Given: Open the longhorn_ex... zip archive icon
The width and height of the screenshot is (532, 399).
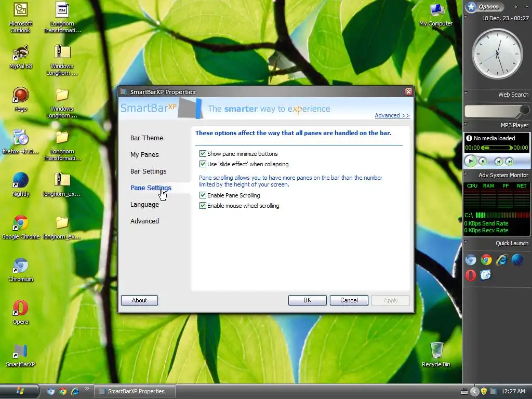Looking at the screenshot, I should point(62,184).
